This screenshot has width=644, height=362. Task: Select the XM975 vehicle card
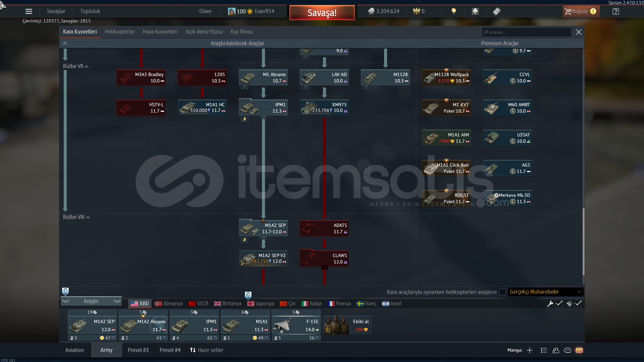(x=324, y=108)
